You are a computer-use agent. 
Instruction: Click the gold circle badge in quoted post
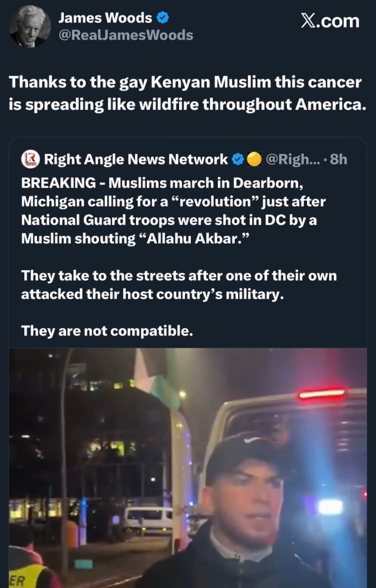pyautogui.click(x=254, y=159)
